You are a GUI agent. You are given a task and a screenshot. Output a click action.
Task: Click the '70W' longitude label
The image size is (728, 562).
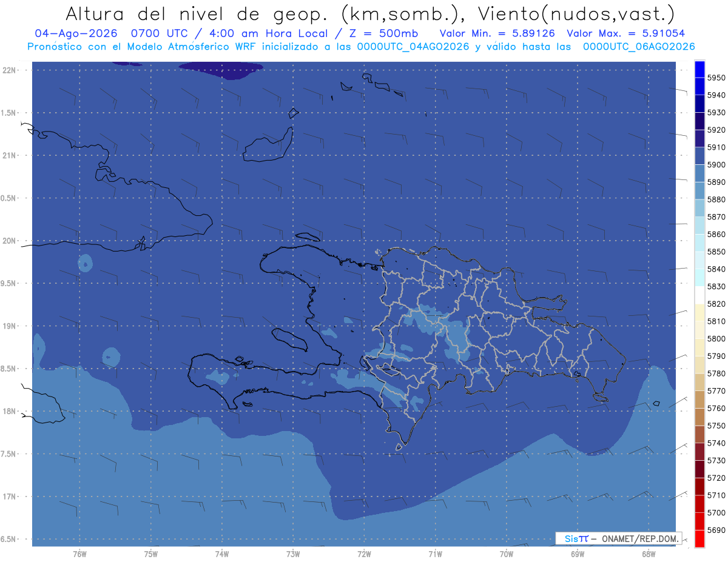(x=507, y=554)
